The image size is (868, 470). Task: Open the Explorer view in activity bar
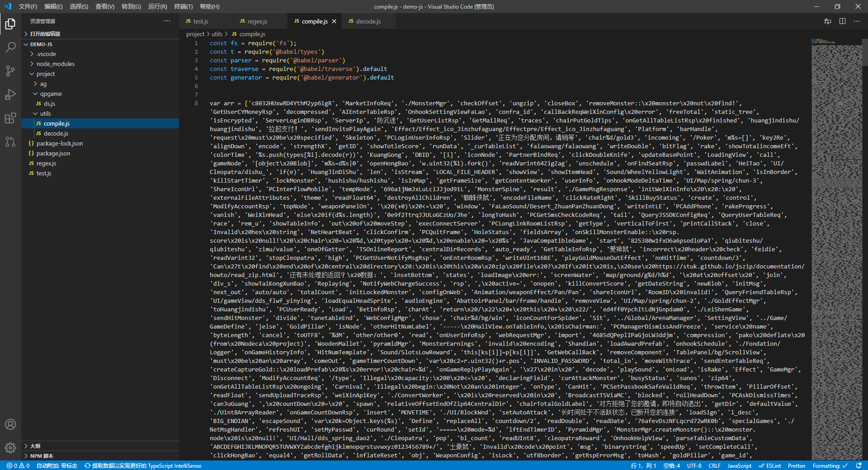click(x=10, y=23)
